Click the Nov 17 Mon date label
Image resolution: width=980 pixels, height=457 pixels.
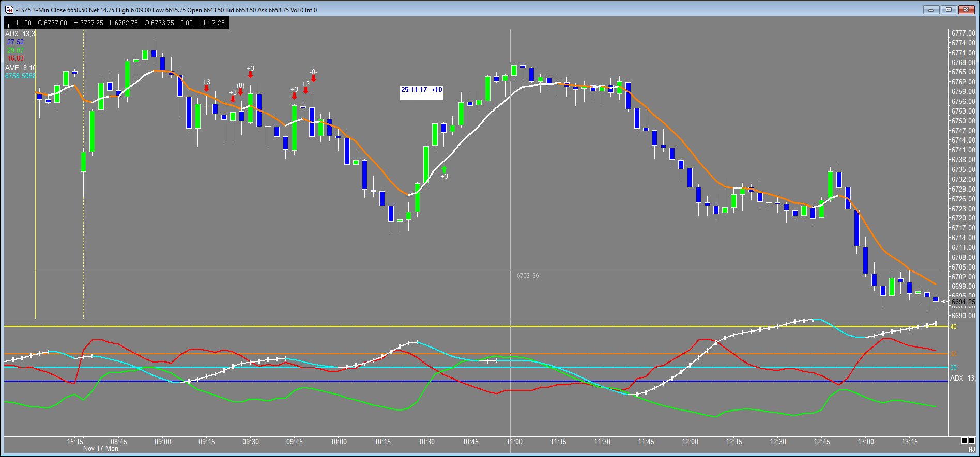click(101, 449)
